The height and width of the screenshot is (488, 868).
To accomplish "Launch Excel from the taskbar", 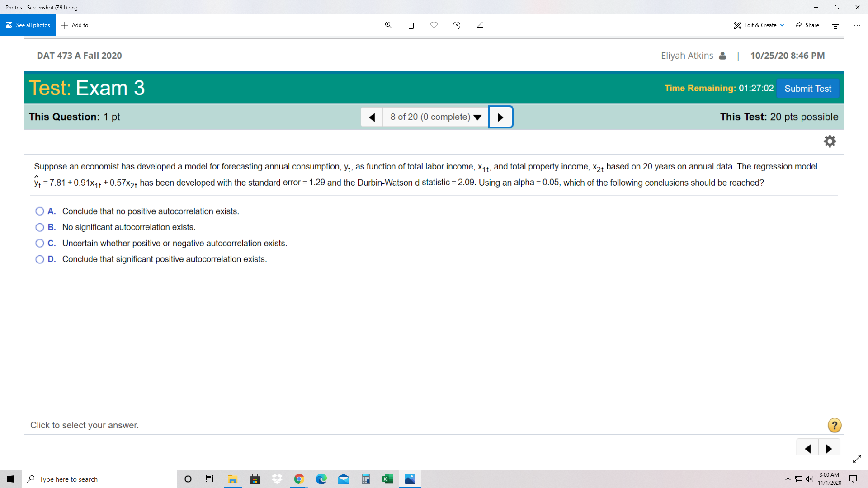I will click(x=388, y=479).
